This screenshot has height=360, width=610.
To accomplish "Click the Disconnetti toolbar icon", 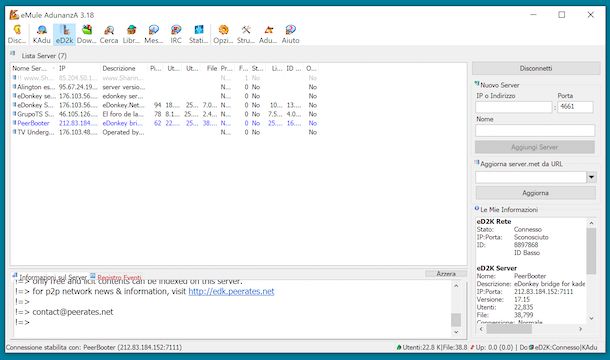I will (17, 34).
